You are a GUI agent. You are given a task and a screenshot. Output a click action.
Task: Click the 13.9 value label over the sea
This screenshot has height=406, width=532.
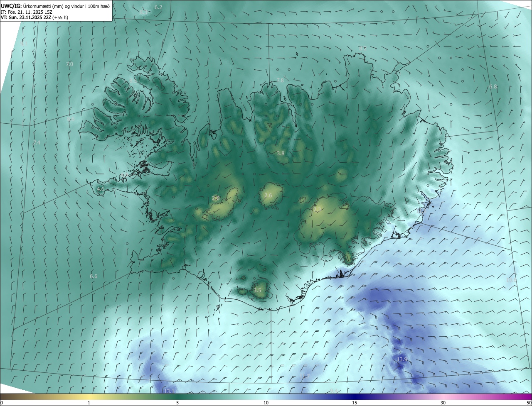pyautogui.click(x=402, y=359)
